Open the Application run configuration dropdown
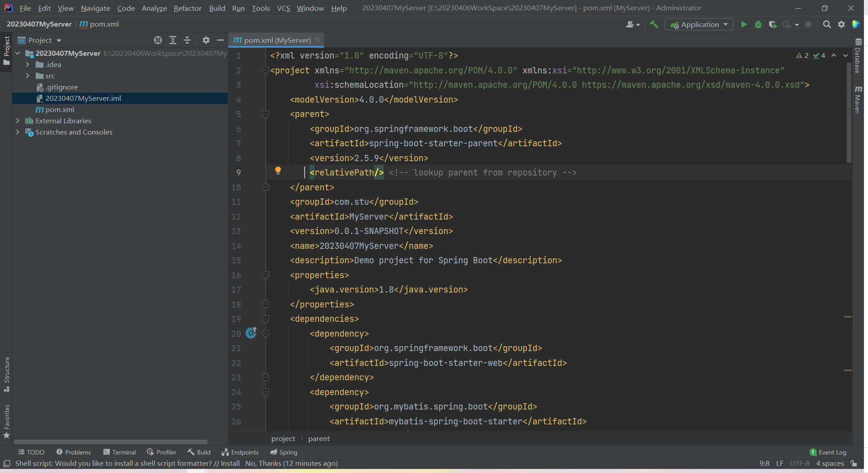 [699, 25]
